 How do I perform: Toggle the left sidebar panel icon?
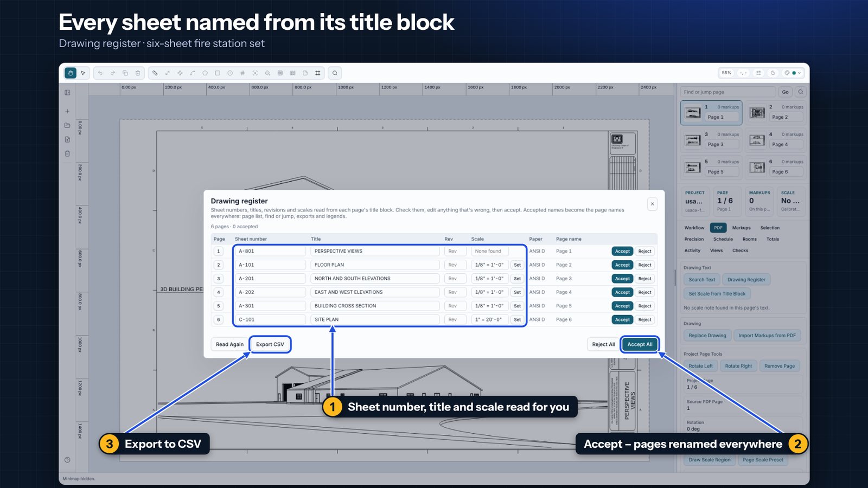pyautogui.click(x=67, y=92)
